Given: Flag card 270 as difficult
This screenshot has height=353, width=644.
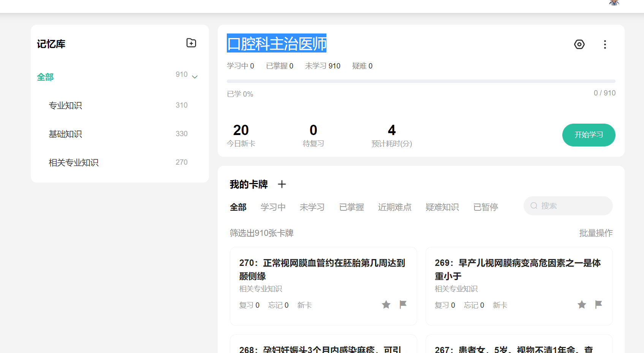Looking at the screenshot, I should [x=403, y=304].
